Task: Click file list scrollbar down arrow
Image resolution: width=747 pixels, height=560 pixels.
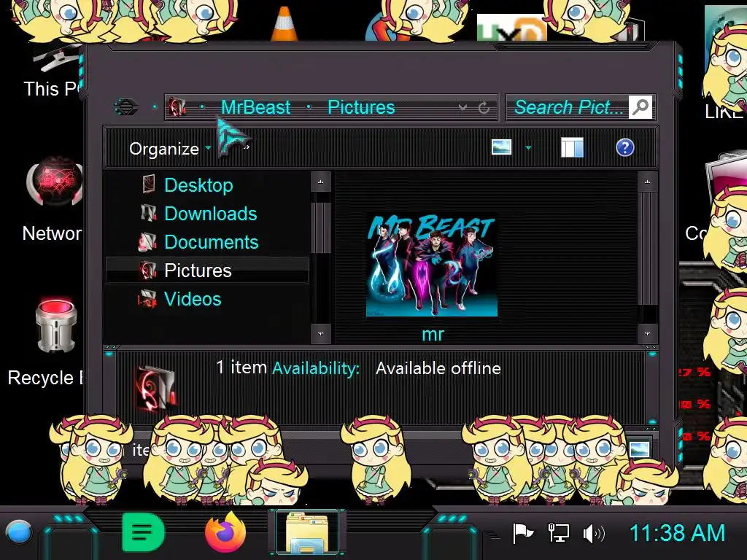Action: [x=647, y=333]
